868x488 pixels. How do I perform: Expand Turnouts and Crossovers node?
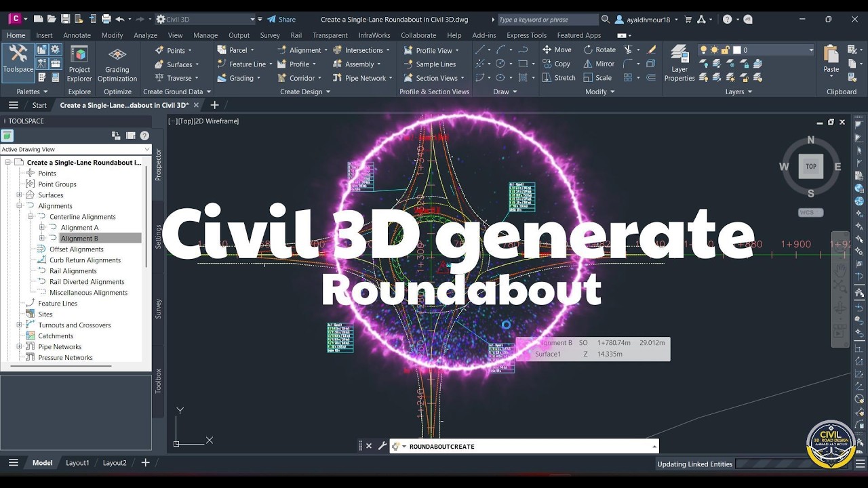20,325
